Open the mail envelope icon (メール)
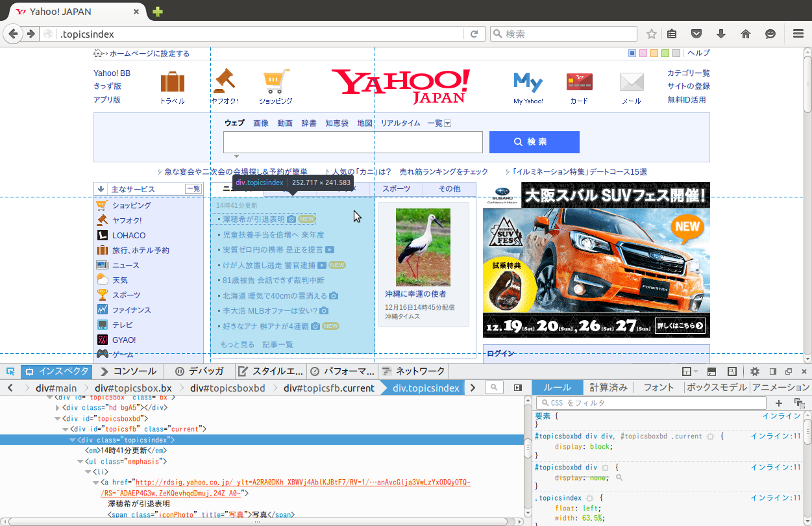This screenshot has width=812, height=526. click(x=632, y=82)
